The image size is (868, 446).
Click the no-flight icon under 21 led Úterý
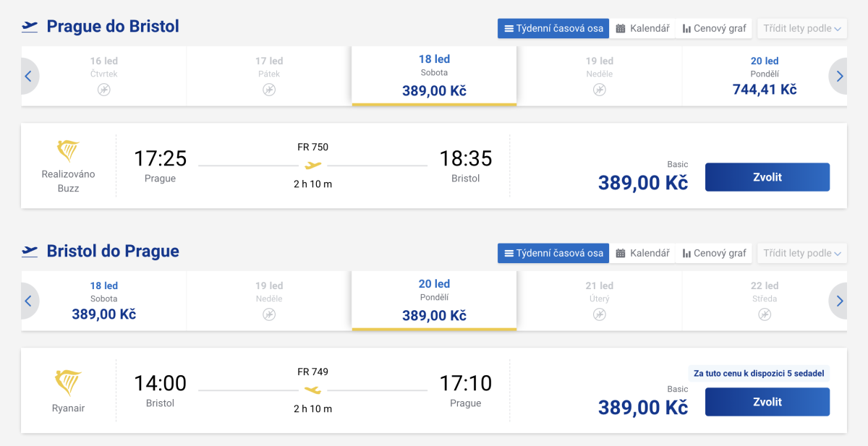tap(600, 314)
